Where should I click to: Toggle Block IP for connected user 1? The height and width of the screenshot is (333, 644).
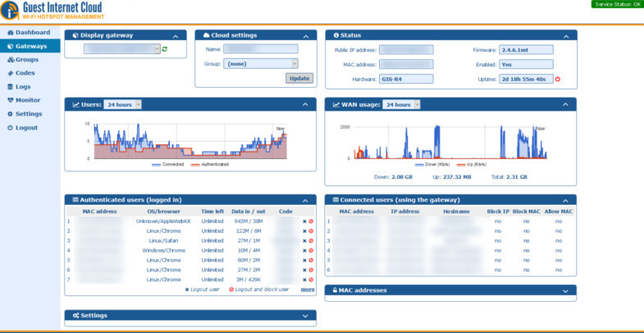click(x=498, y=221)
